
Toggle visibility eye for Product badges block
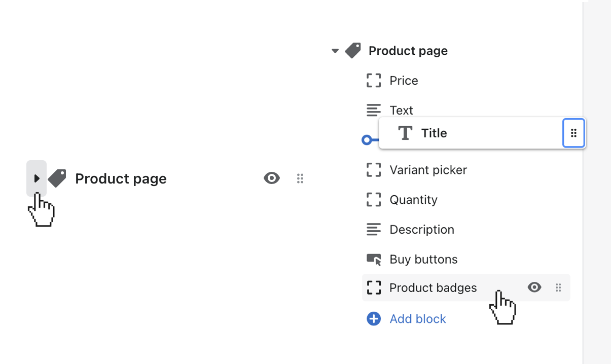tap(534, 287)
